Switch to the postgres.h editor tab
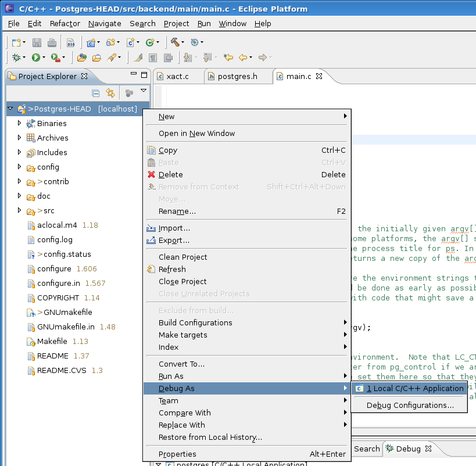Viewport: 476px width, 466px height. tap(237, 76)
